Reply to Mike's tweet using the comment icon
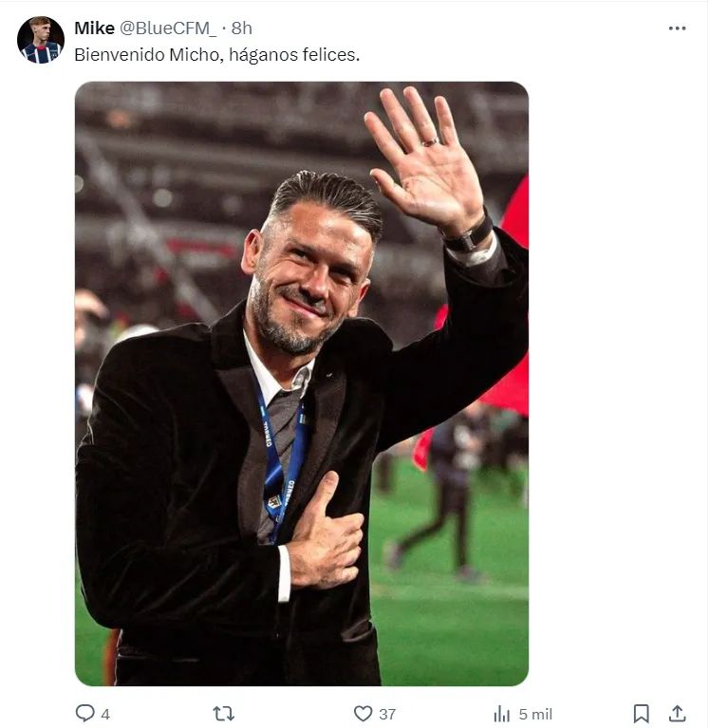 click(85, 714)
